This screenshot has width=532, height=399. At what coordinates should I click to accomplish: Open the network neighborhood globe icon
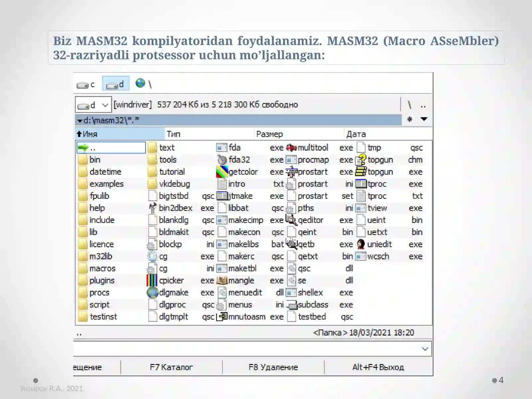click(x=140, y=83)
